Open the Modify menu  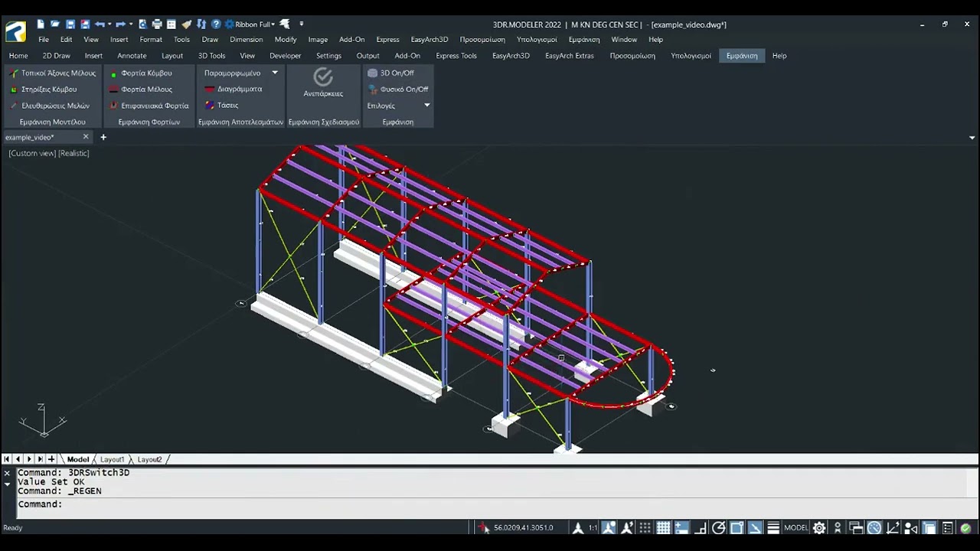[286, 40]
